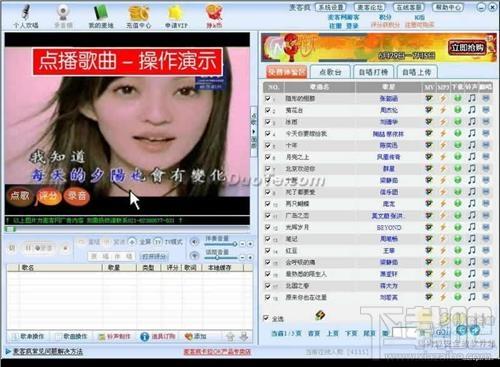Click blue last-column icon for 红豆 row
Screen dimensions: 500x367
point(486,250)
